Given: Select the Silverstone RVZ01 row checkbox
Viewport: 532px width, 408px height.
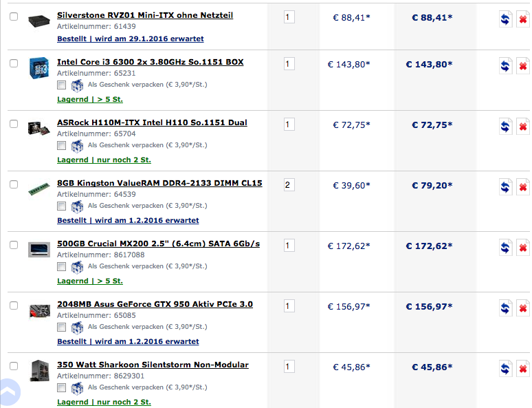Looking at the screenshot, I should [x=14, y=17].
